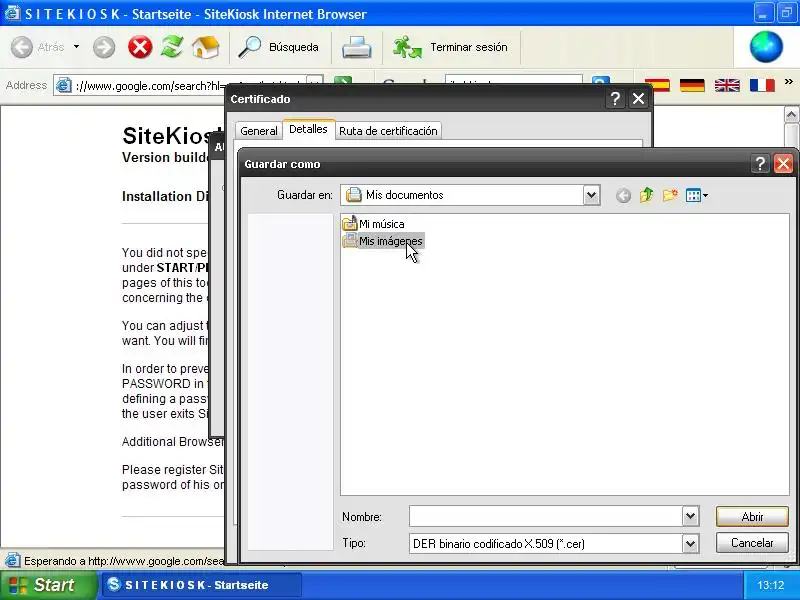Click the Atrás back arrow button
The image size is (800, 600).
click(22, 47)
